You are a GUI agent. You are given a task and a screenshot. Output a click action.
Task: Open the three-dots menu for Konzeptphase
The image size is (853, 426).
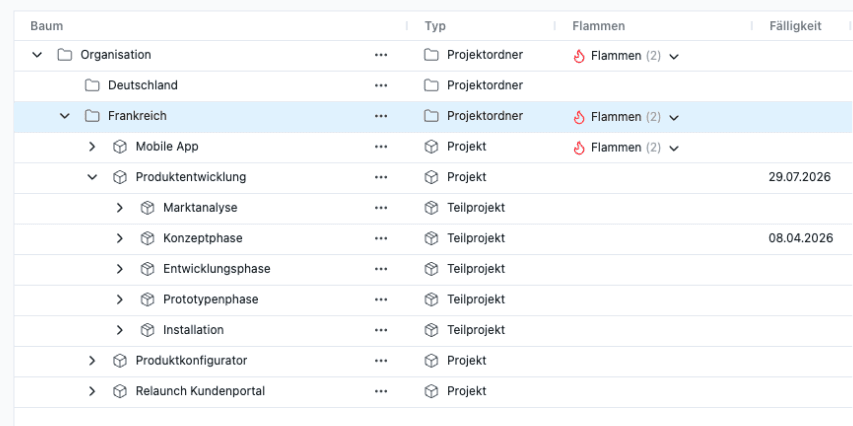point(381,239)
